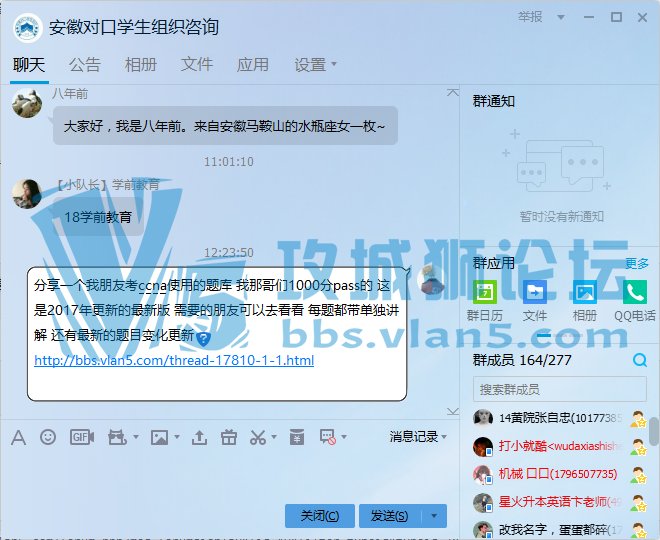
Task: Click the group video call icon
Action: pyautogui.click(x=117, y=437)
